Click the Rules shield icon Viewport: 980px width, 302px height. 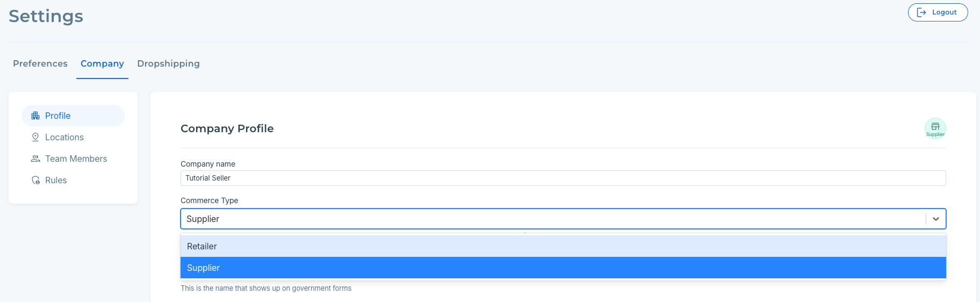[35, 180]
